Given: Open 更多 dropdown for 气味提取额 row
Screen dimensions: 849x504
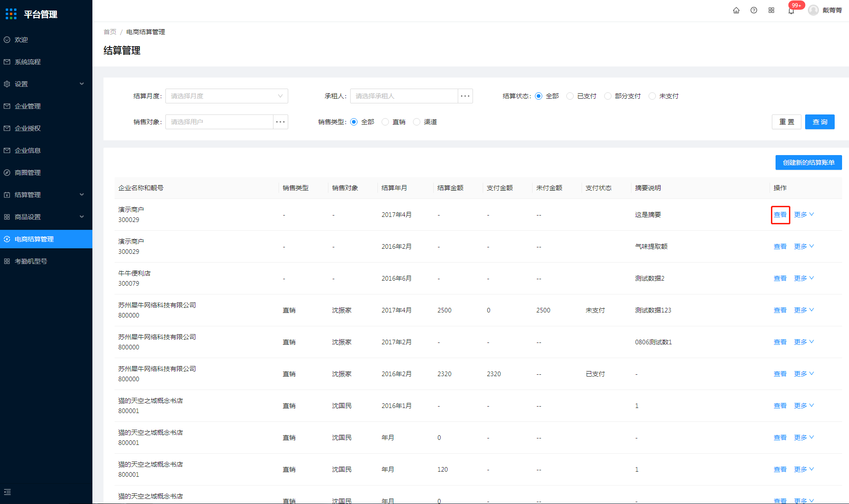Looking at the screenshot, I should (804, 246).
